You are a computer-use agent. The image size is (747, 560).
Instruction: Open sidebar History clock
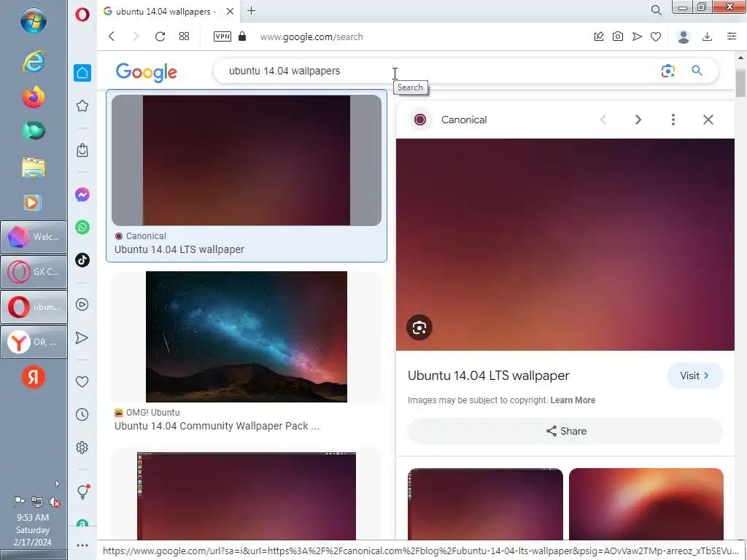[x=82, y=414]
